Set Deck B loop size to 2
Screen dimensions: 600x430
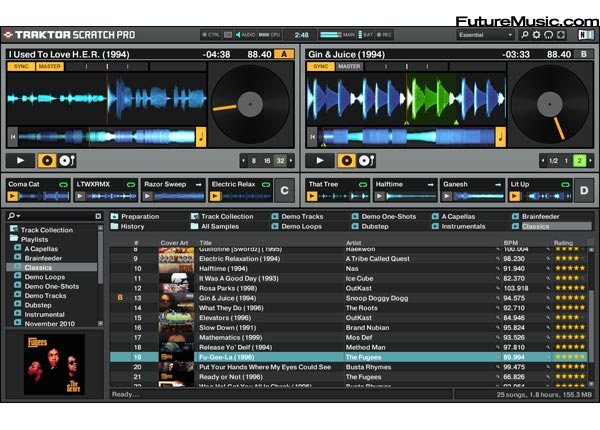pyautogui.click(x=579, y=161)
